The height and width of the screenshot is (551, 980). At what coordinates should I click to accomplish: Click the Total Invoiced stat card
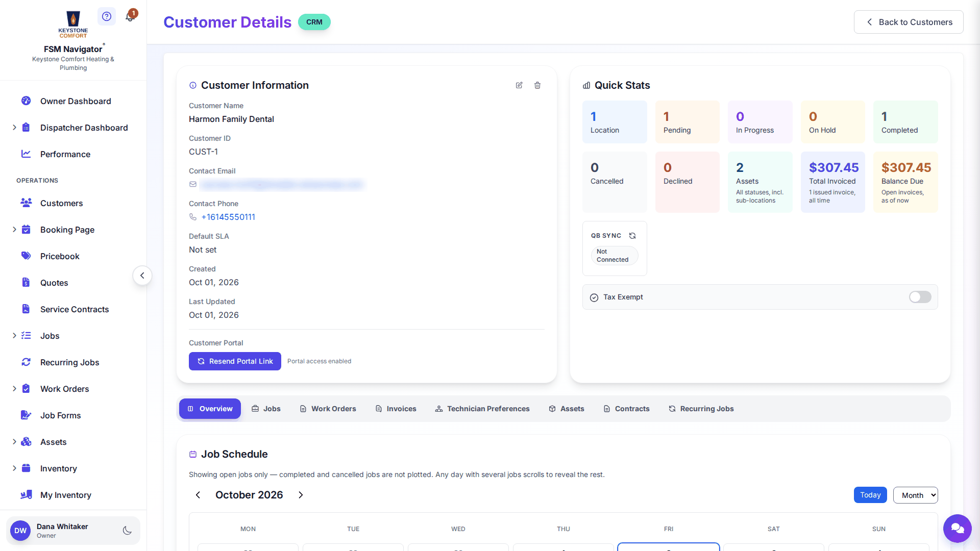click(833, 182)
